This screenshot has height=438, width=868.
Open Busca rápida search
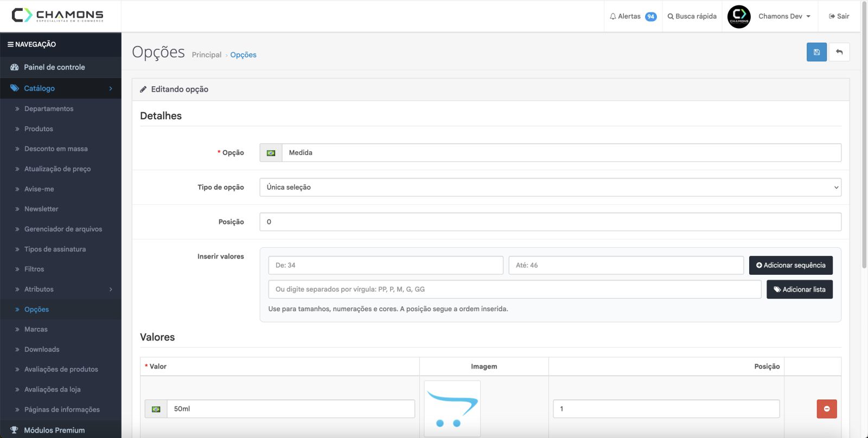(692, 16)
